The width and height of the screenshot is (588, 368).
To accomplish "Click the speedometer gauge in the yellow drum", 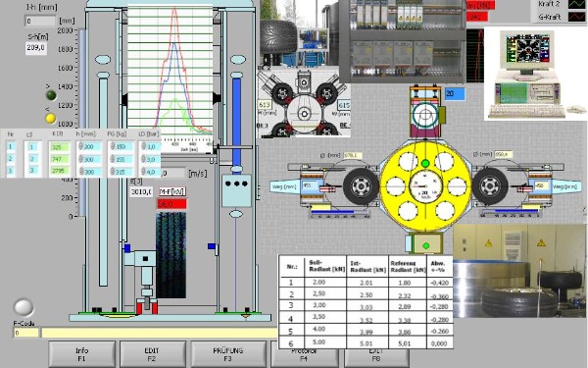I will [425, 186].
